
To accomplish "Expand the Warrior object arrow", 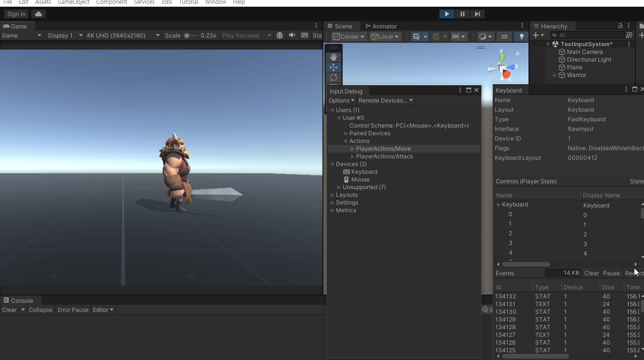I will click(554, 75).
